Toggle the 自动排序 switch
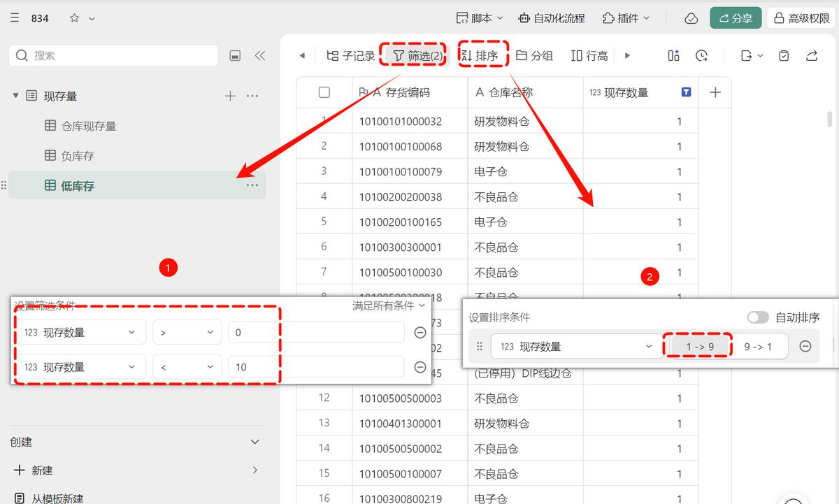839x504 pixels. [x=758, y=317]
